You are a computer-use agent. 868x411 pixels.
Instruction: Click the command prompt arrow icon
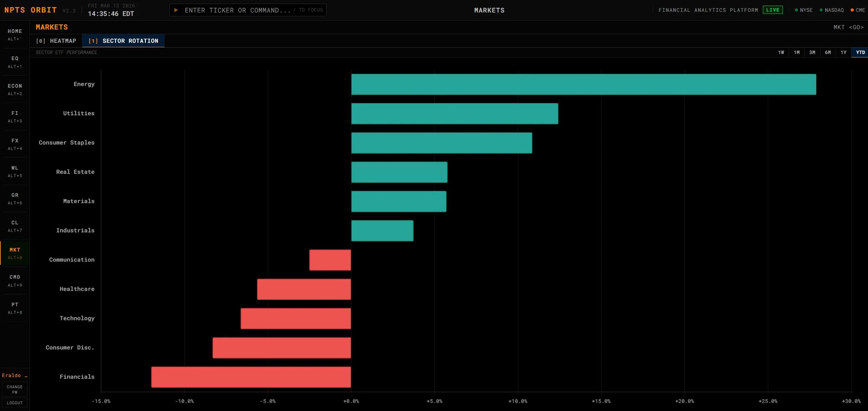[x=176, y=10]
